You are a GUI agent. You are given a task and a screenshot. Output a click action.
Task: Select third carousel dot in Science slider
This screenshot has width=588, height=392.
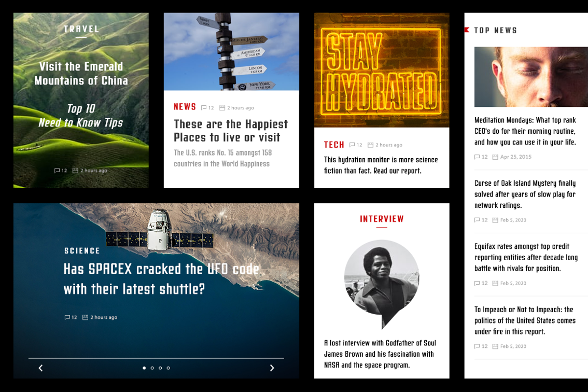pos(160,368)
